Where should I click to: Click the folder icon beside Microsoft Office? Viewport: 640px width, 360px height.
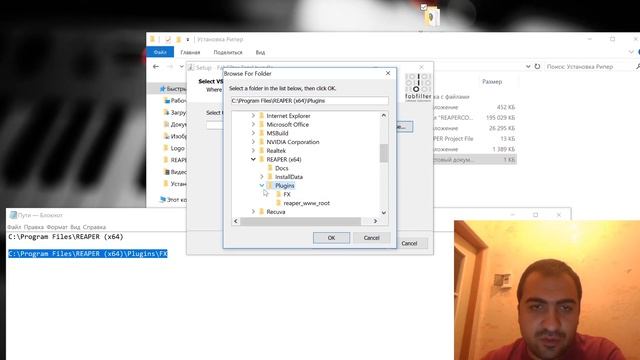tap(262, 124)
